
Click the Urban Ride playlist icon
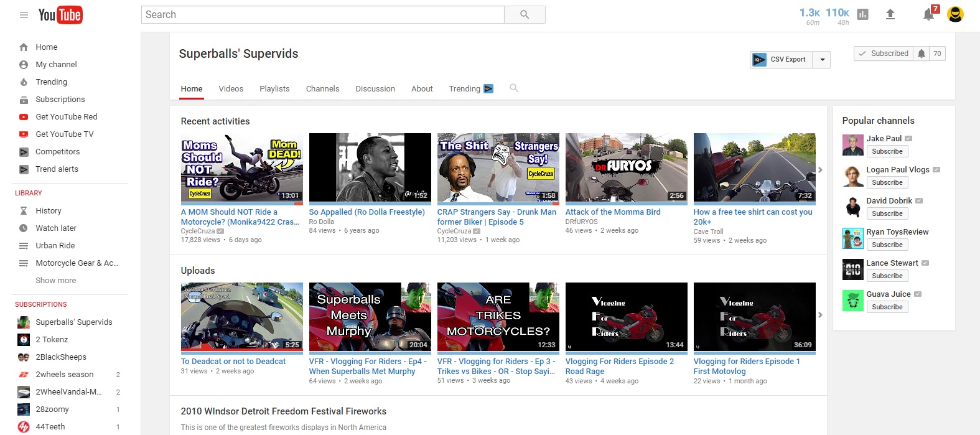(x=24, y=246)
